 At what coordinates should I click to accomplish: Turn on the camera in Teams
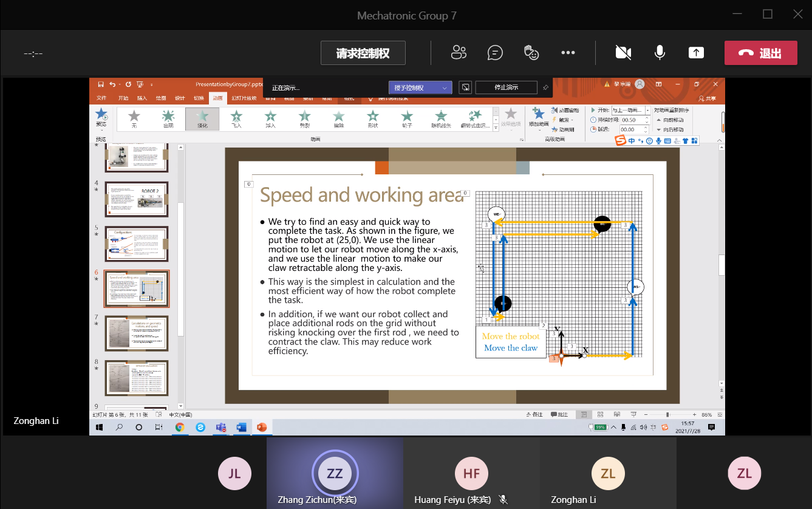coord(623,53)
